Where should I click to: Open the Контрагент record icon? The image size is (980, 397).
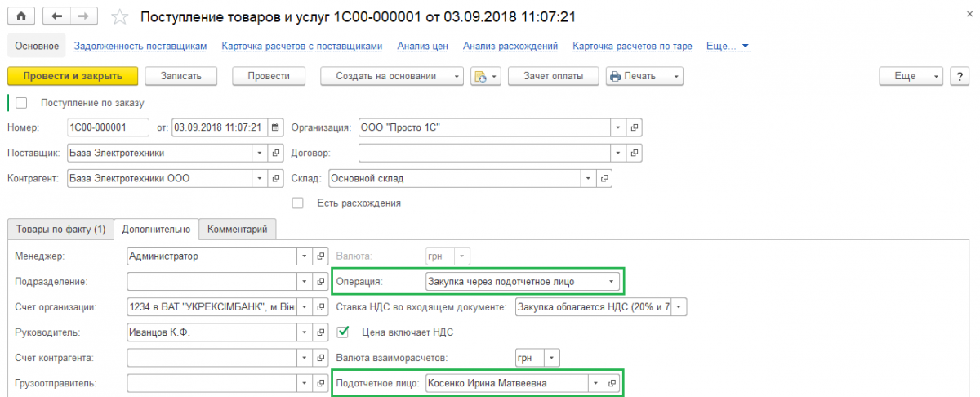tap(276, 178)
